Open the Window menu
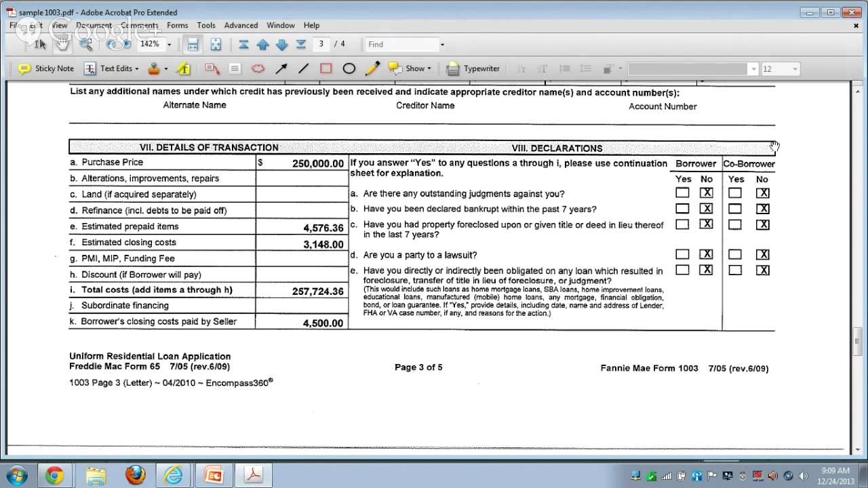 281,25
